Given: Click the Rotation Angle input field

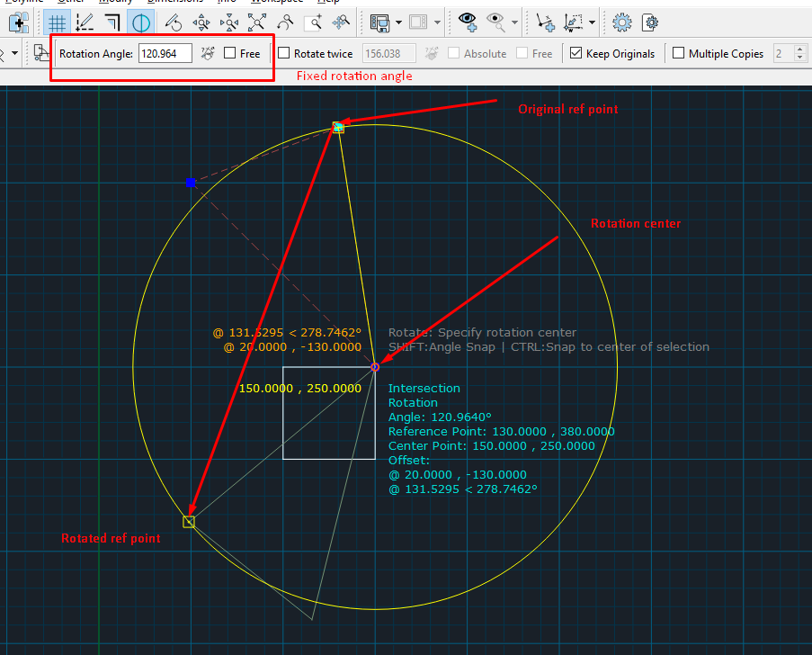Looking at the screenshot, I should click(165, 54).
